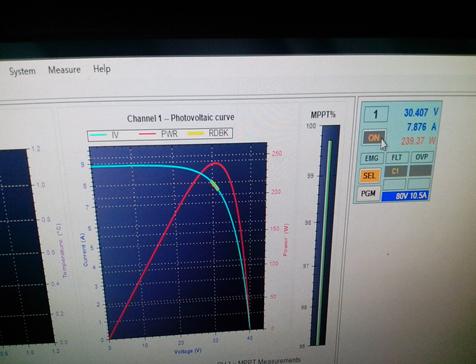This screenshot has height=364, width=476.
Task: Open the Measure menu
Action: [64, 70]
